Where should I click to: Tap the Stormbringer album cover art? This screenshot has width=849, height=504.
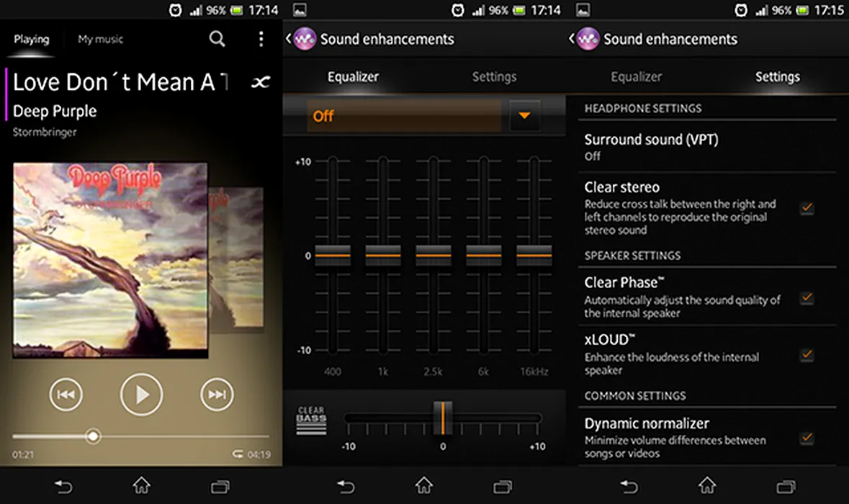pos(110,260)
